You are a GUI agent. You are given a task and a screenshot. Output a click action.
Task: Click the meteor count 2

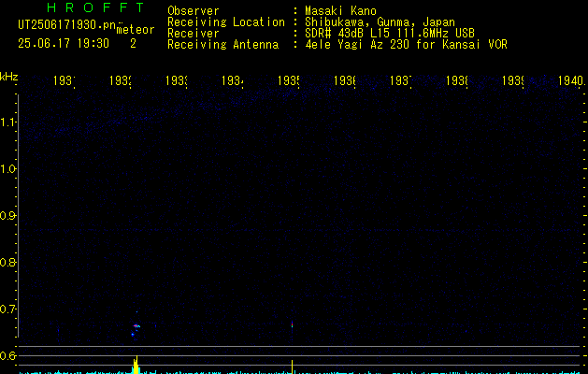(133, 44)
